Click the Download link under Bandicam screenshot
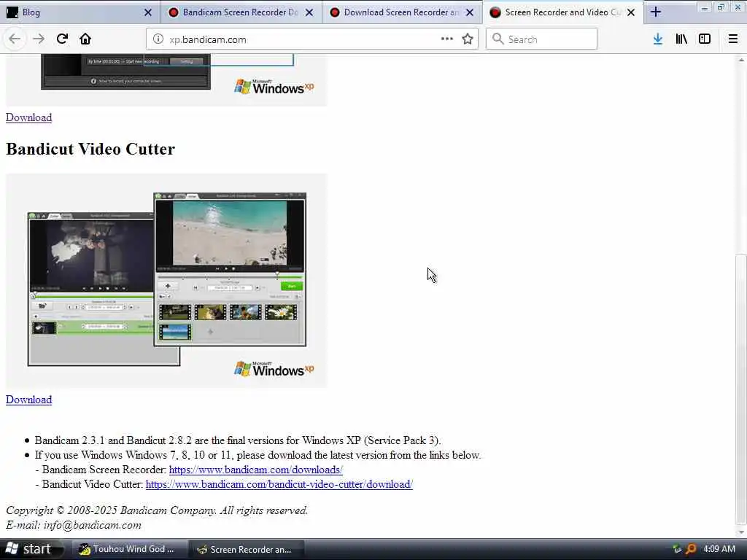Viewport: 747px width, 560px height. pyautogui.click(x=29, y=117)
